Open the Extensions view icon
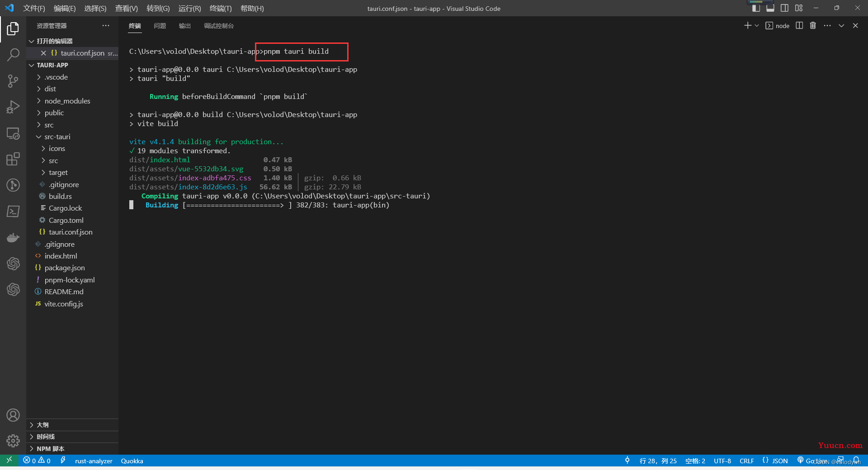Viewport: 868px width, 470px height. tap(13, 159)
